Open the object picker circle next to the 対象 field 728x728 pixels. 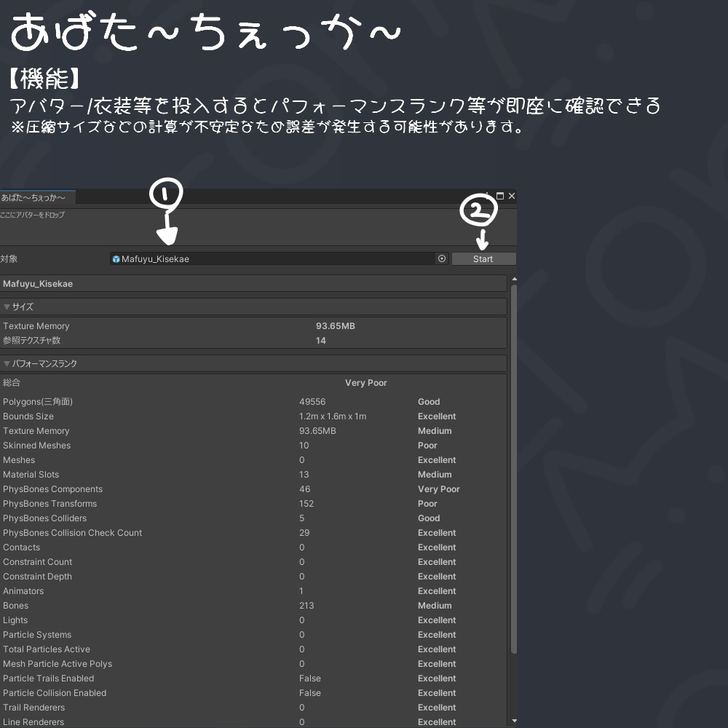click(440, 258)
